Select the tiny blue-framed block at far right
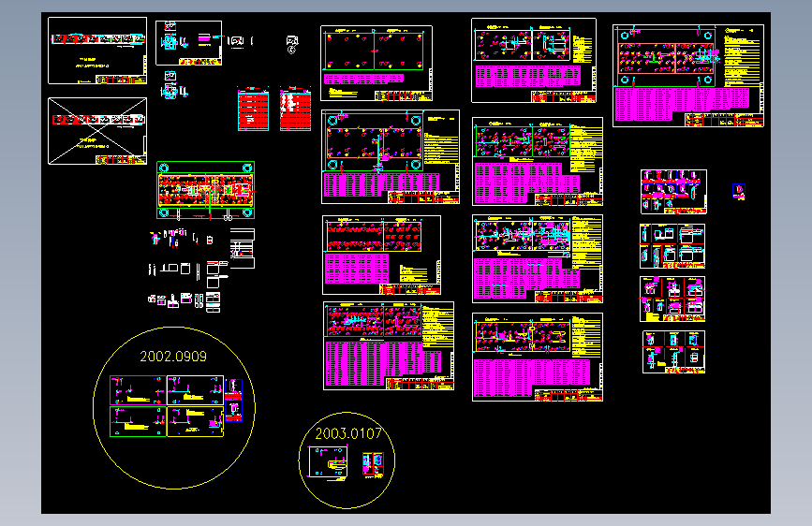This screenshot has width=812, height=526. click(x=739, y=191)
